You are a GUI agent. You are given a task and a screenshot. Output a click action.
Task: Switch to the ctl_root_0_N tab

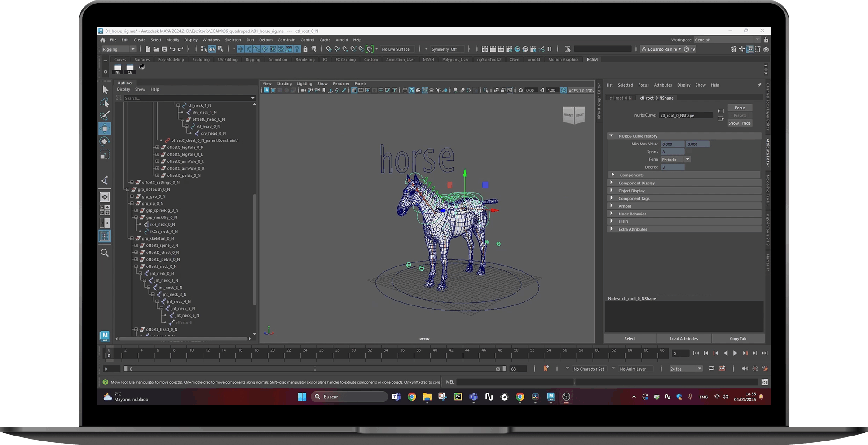[x=621, y=98]
